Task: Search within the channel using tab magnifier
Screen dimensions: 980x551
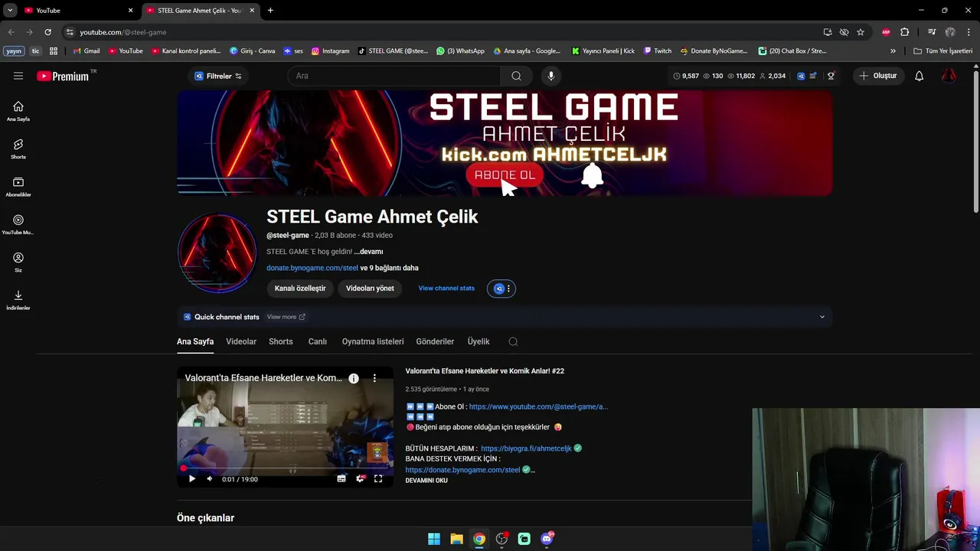Action: 513,341
